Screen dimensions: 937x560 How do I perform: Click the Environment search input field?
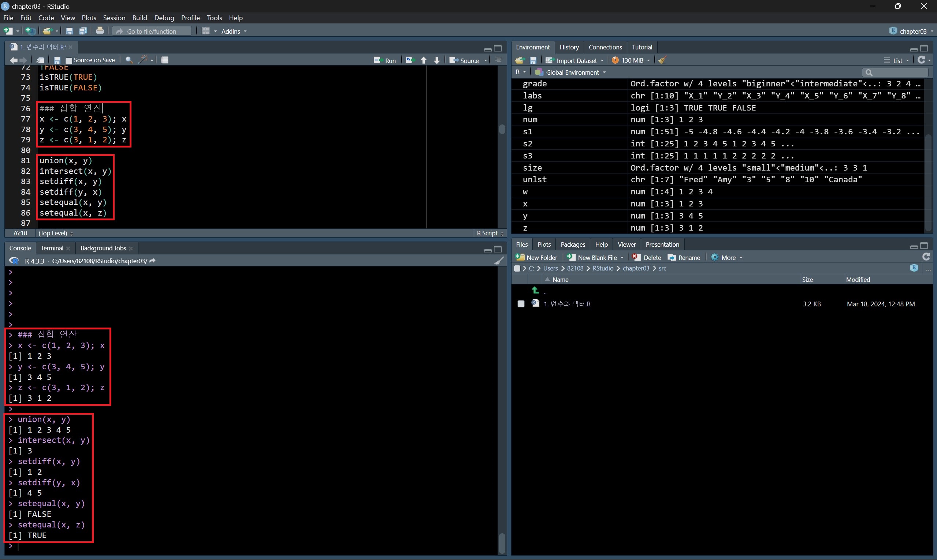pos(899,72)
